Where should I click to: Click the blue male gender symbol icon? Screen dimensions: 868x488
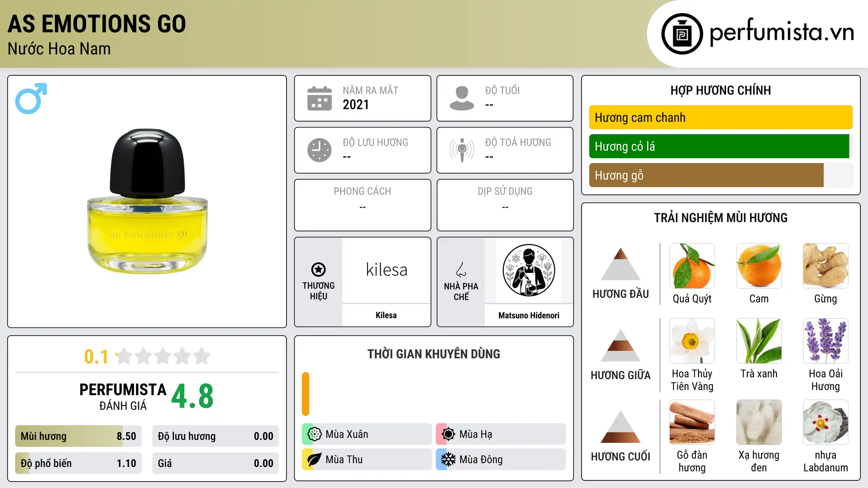click(31, 98)
